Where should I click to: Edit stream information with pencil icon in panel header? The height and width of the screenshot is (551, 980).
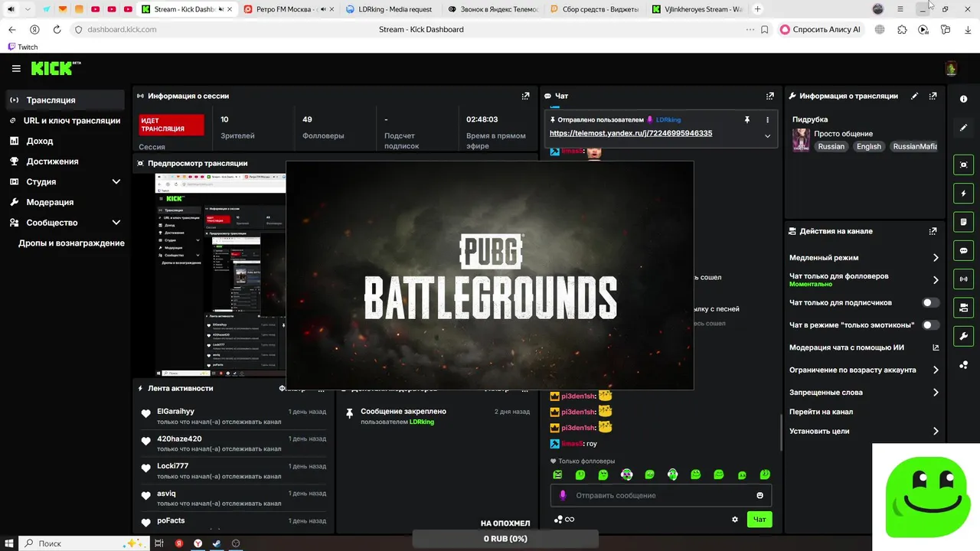[914, 96]
